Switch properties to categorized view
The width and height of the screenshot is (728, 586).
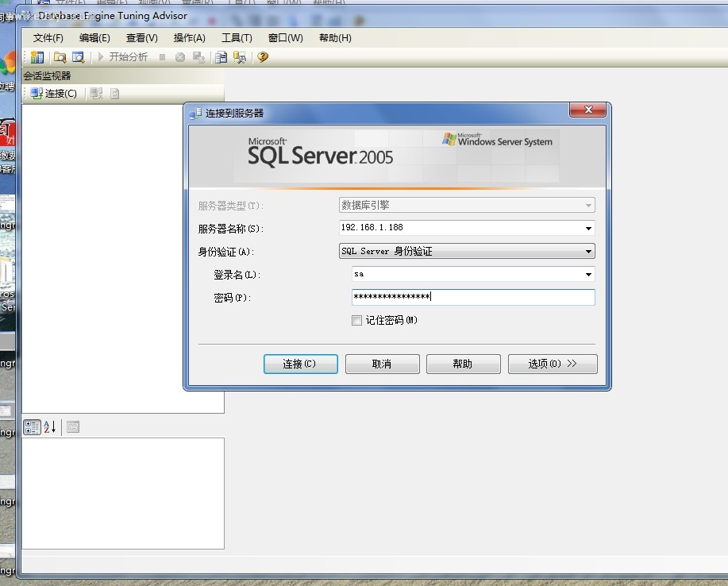32,427
